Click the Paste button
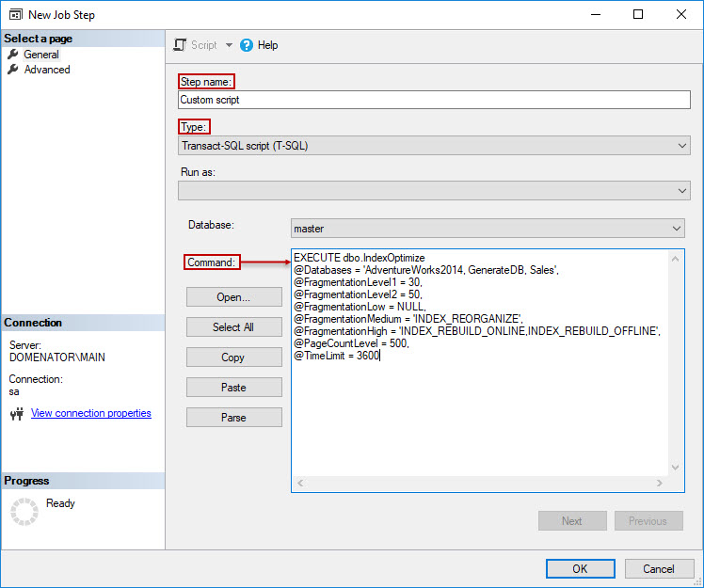This screenshot has height=588, width=704. [234, 388]
